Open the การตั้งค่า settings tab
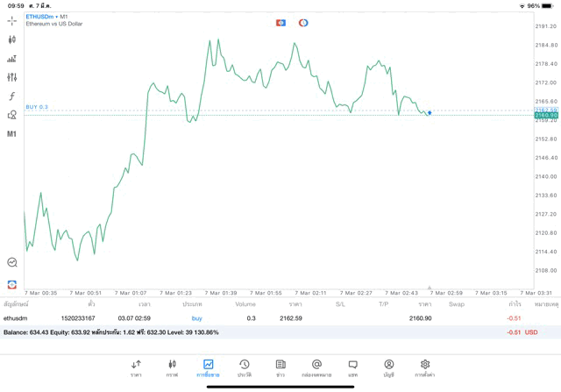 (424, 367)
